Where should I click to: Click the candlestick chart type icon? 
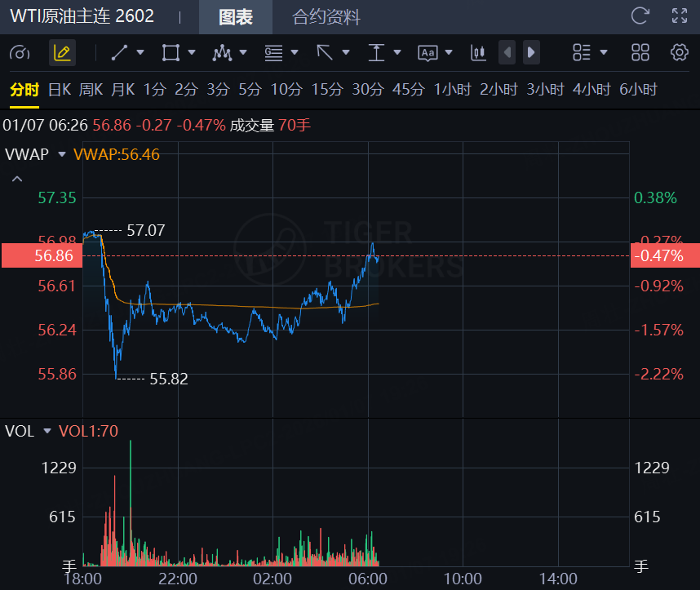click(478, 53)
